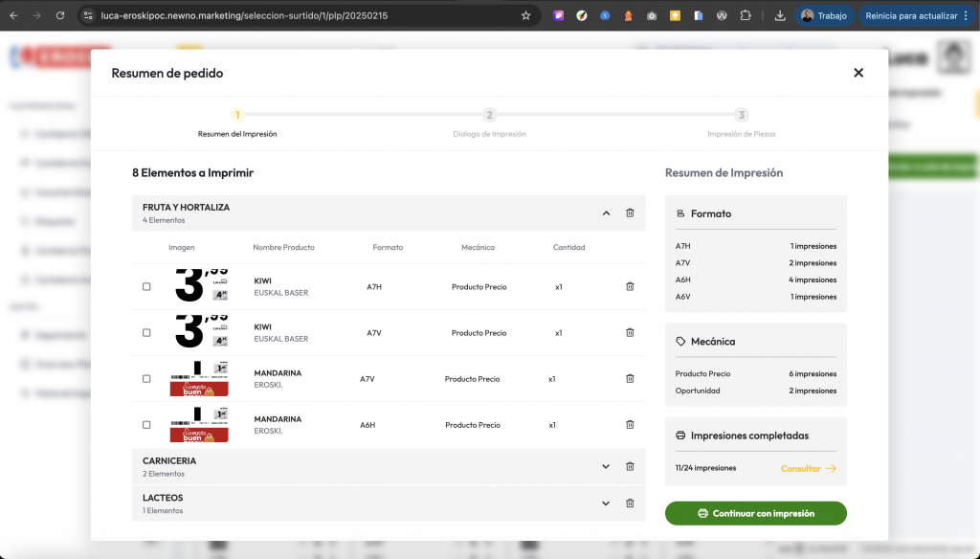
Task: Click the first KIWI price label thumbnail
Action: point(200,286)
